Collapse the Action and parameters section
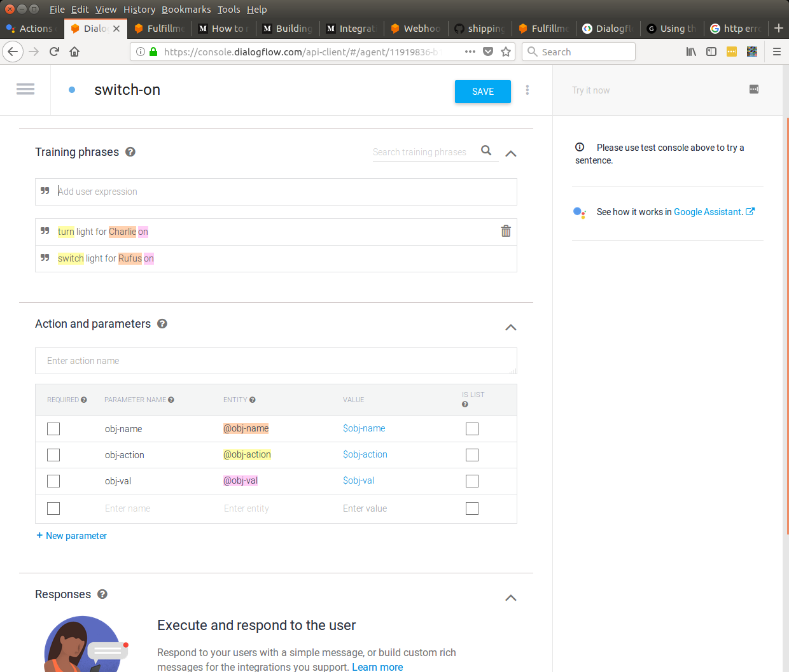The height and width of the screenshot is (672, 789). coord(510,327)
